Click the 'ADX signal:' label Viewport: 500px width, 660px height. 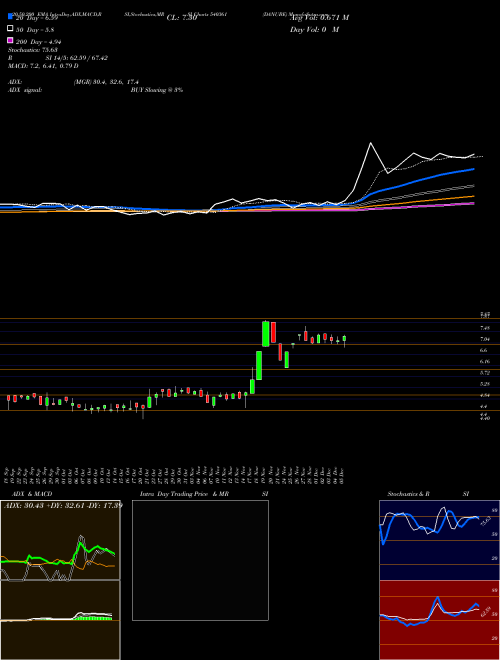tap(25, 90)
